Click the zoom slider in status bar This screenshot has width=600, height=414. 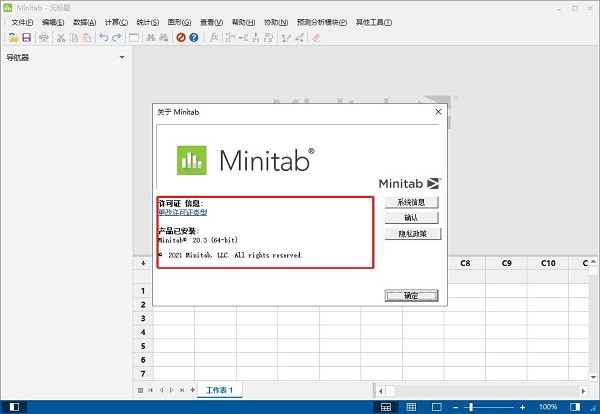[471, 407]
